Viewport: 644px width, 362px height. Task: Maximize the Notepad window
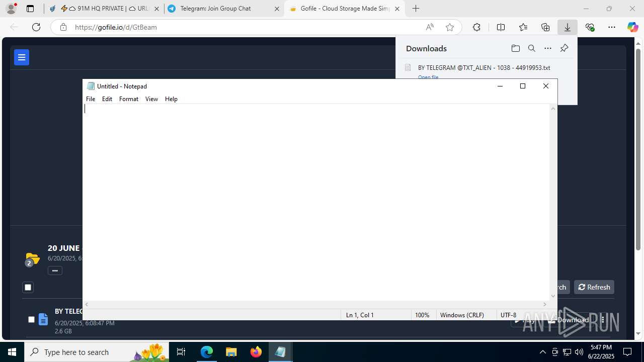523,86
